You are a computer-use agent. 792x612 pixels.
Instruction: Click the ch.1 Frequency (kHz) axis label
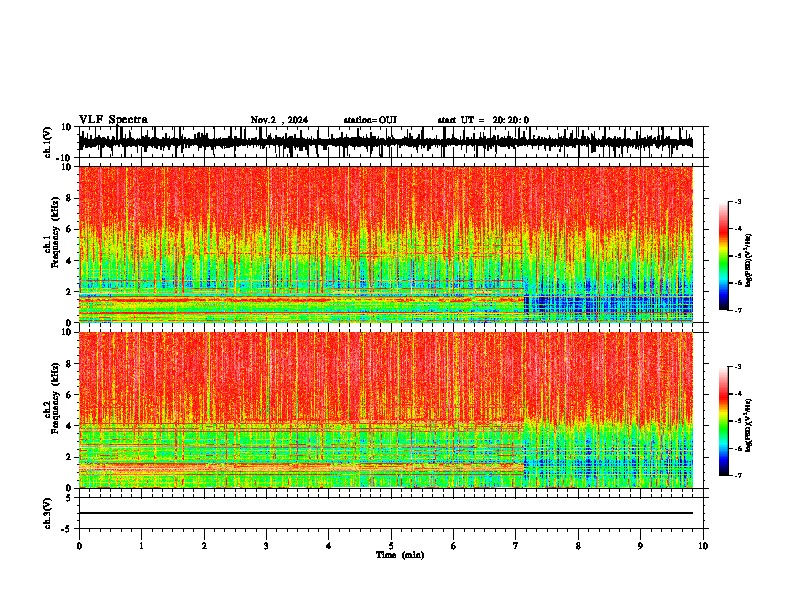(x=52, y=232)
